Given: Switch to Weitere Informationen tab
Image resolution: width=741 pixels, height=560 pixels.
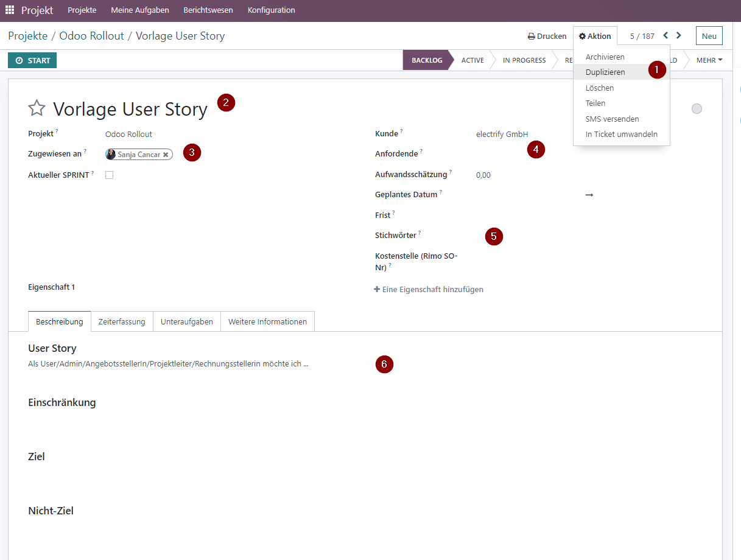Looking at the screenshot, I should click(267, 321).
